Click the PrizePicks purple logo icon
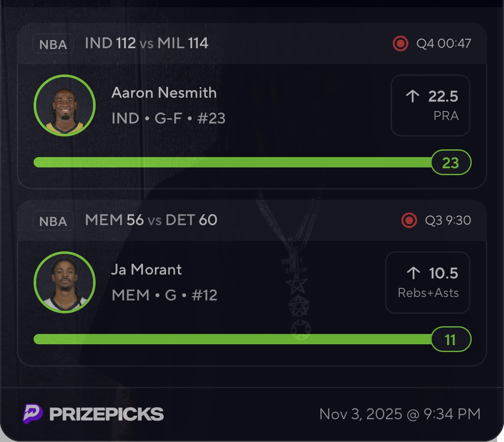 tap(33, 414)
